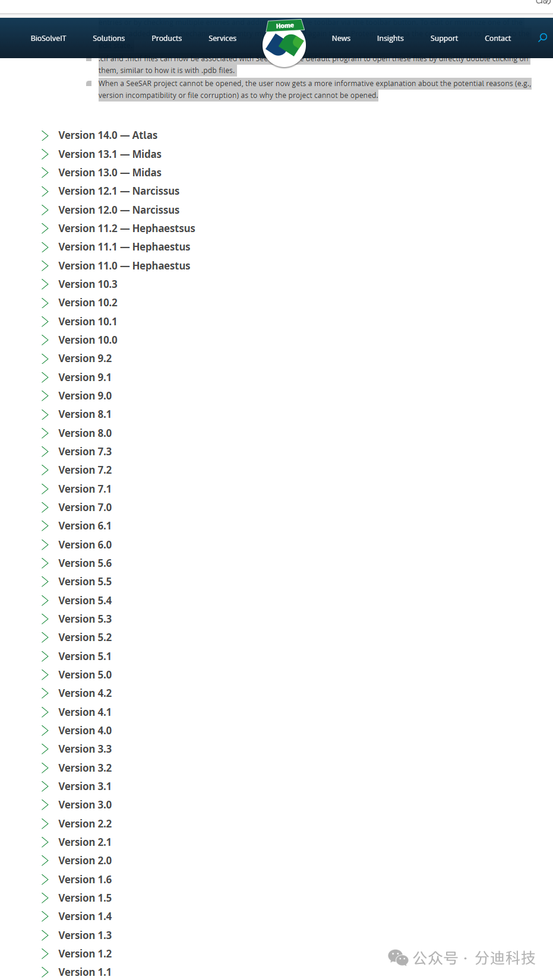Click chevron icon next to Version 5.6
553x980 pixels.
pyautogui.click(x=45, y=563)
